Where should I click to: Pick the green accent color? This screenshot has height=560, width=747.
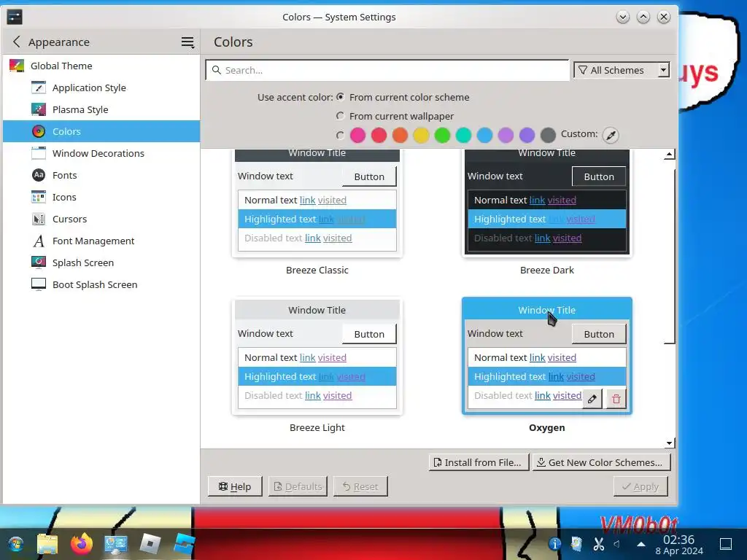[442, 135]
